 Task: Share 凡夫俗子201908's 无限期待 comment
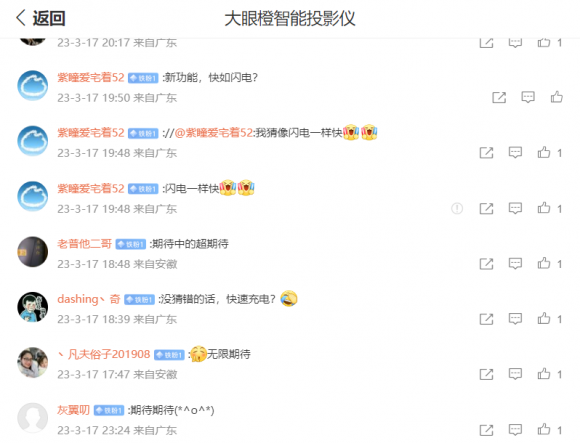click(x=486, y=374)
